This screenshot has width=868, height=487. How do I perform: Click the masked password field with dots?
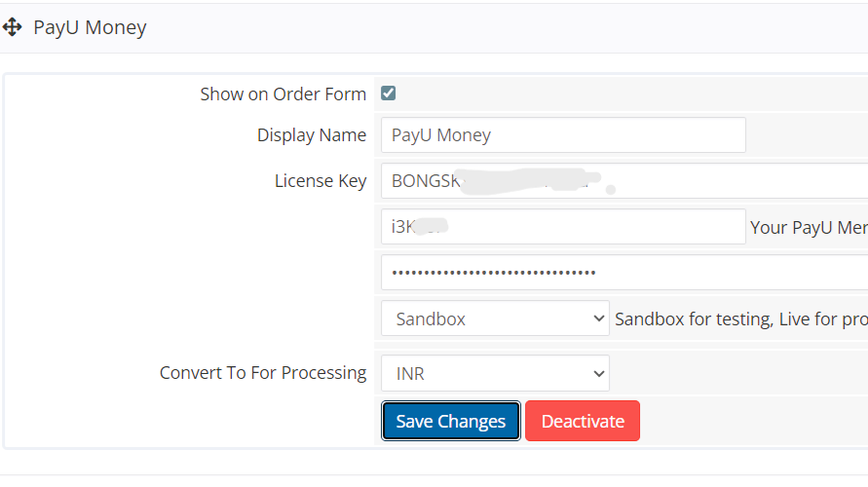pyautogui.click(x=623, y=272)
